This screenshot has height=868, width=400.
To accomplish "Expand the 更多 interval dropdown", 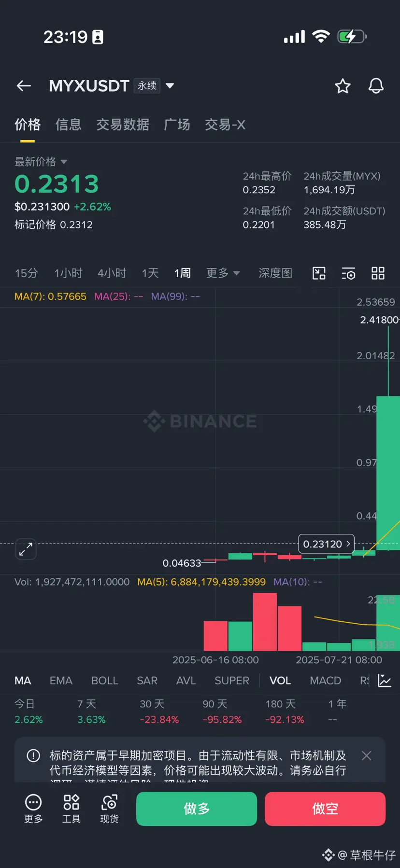I will (x=223, y=273).
